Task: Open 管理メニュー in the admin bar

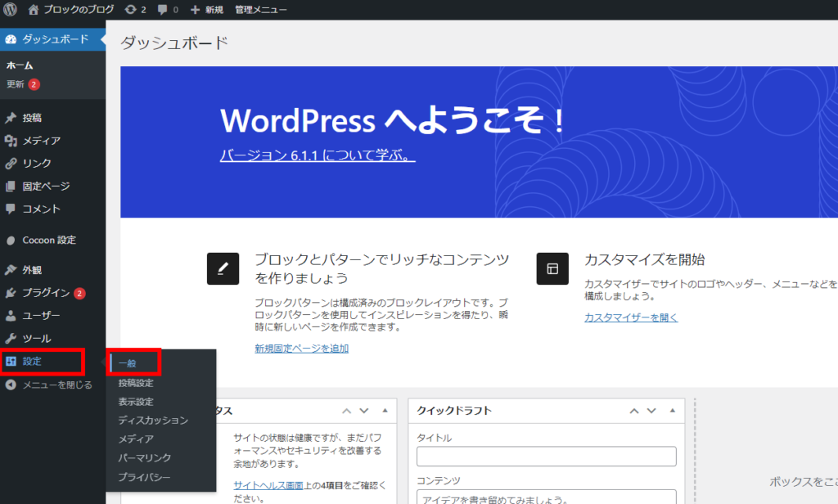Action: coord(261,10)
